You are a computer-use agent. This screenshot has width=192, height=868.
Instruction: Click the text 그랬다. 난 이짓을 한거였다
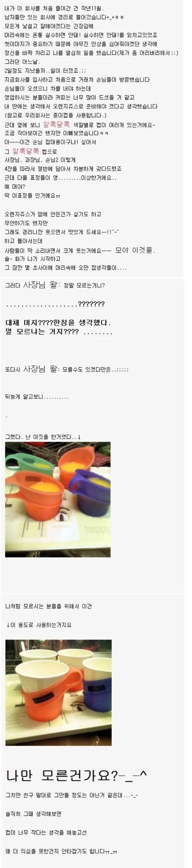(43, 437)
